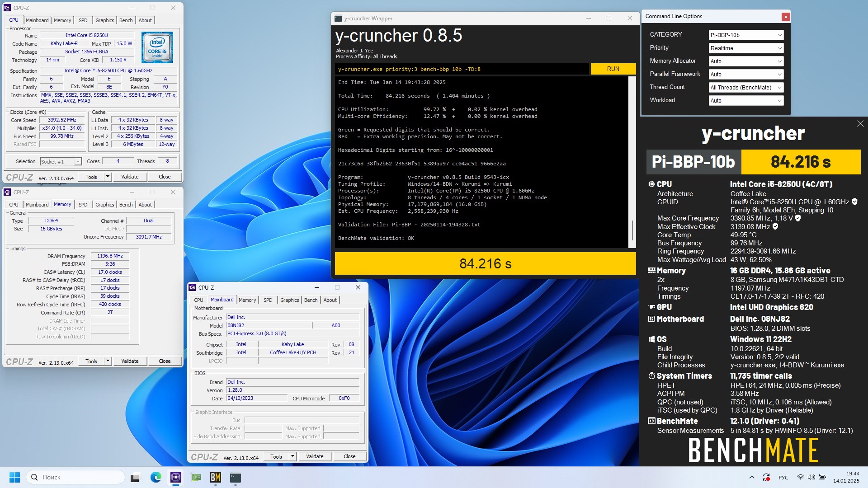Click the red tray notification icon
Image resolution: width=868 pixels, height=488 pixels.
click(x=766, y=477)
